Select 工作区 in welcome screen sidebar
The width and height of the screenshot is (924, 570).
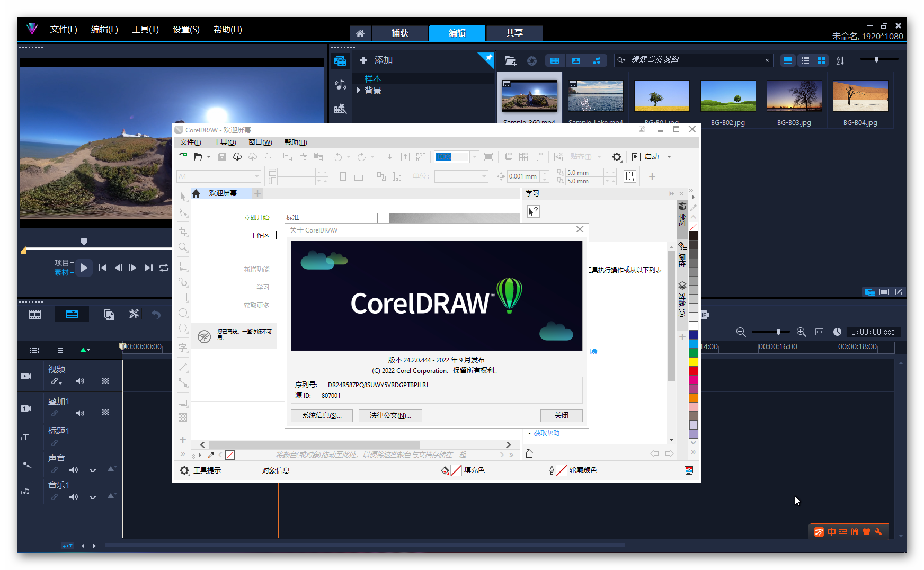(x=260, y=236)
